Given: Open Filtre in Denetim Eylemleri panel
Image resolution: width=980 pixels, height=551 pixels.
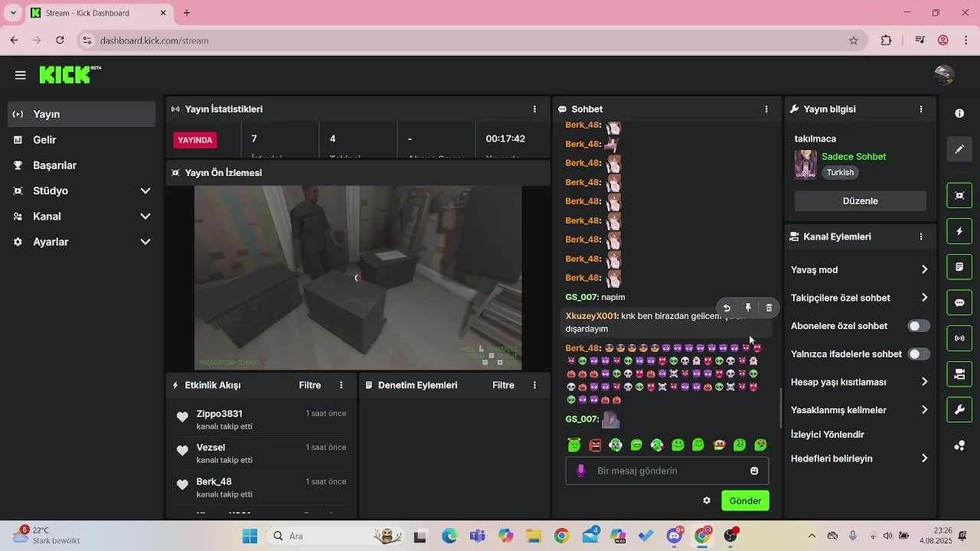Looking at the screenshot, I should click(x=503, y=385).
